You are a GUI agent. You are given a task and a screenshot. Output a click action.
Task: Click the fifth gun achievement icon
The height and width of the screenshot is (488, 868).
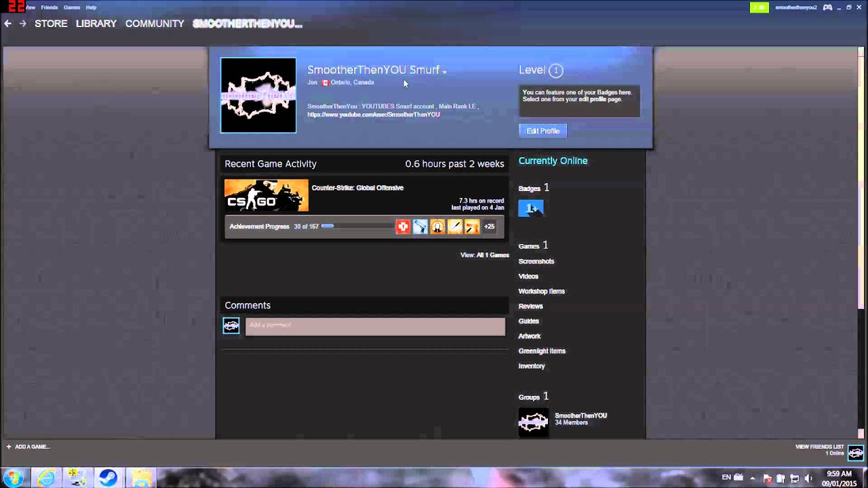472,226
